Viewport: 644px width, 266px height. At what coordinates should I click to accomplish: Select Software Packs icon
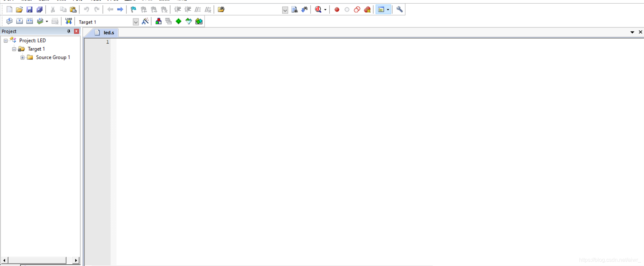click(189, 21)
